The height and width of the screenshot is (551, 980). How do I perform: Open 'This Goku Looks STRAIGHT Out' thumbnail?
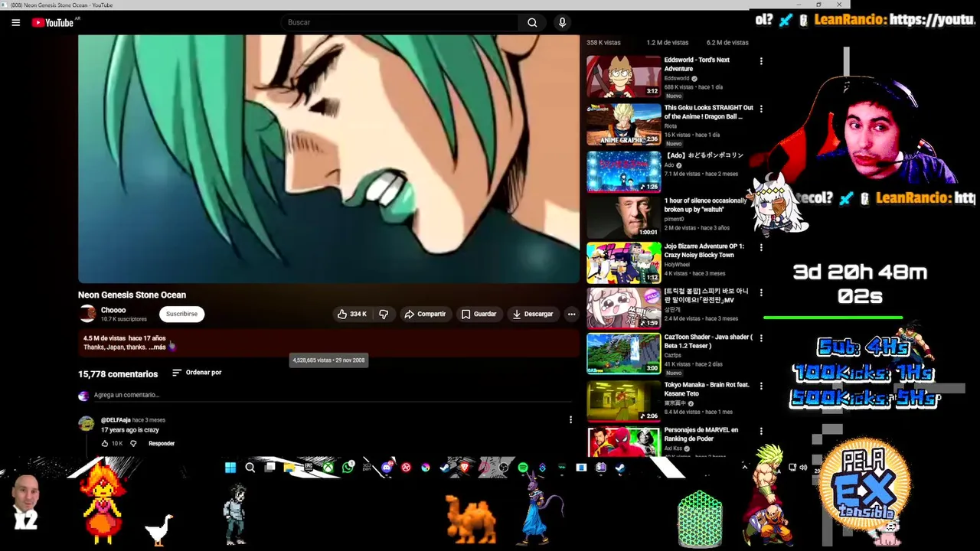tap(624, 124)
